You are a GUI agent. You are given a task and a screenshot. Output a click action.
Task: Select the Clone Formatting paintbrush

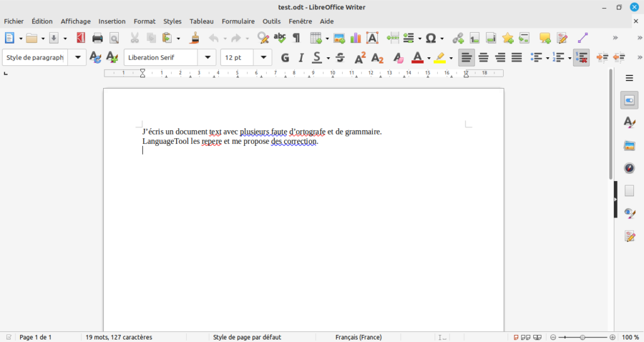(x=195, y=38)
